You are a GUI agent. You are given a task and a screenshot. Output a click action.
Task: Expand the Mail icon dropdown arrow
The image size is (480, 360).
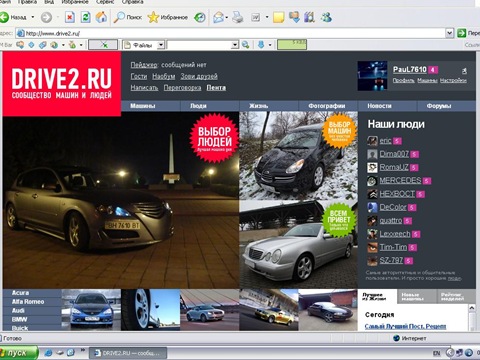coord(227,17)
